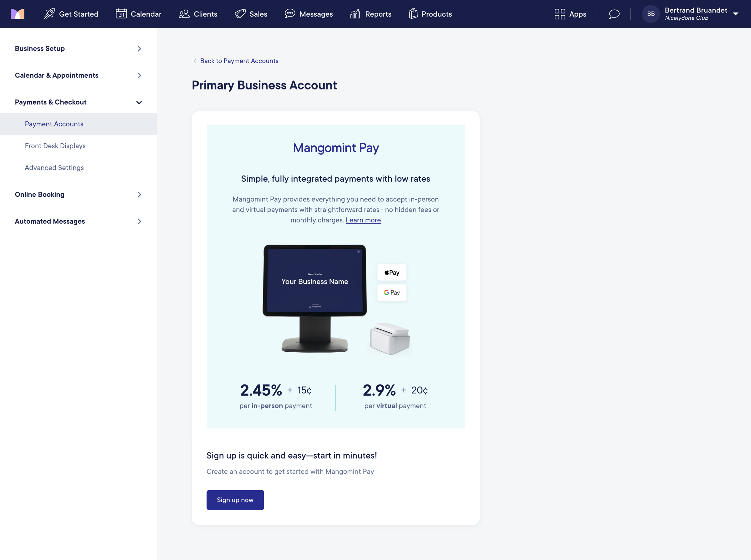Click the BB avatar circle
Screen dimensions: 751x560
[x=651, y=14]
